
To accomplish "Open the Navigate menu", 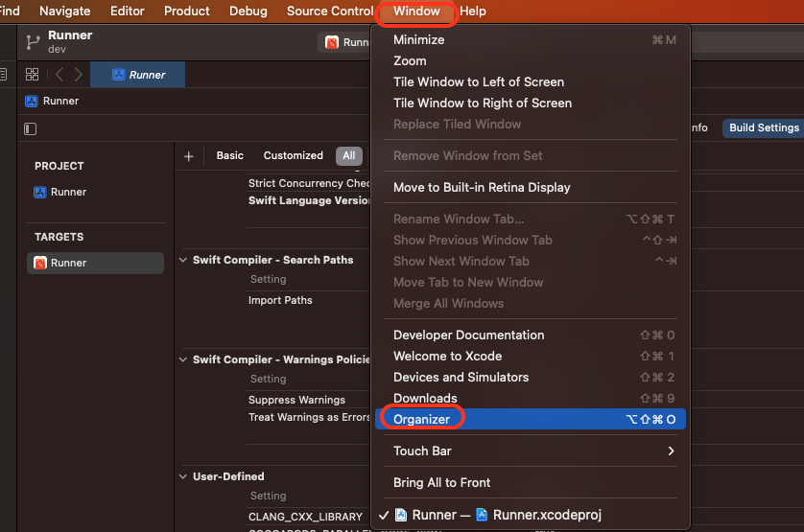I will [64, 12].
